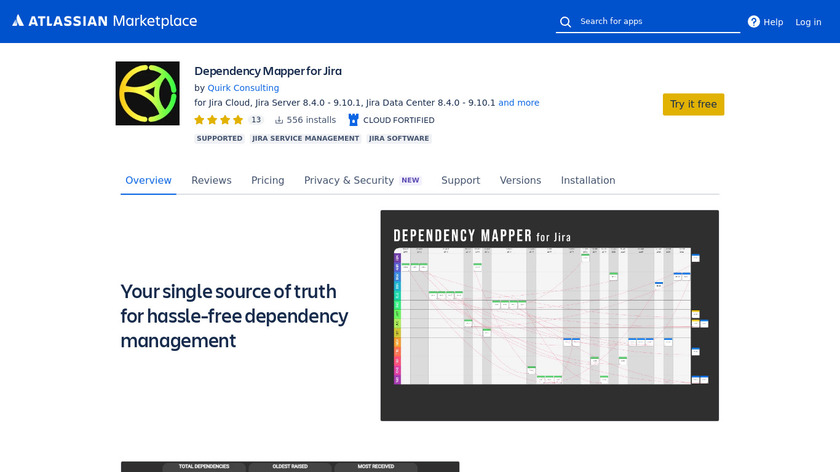Switch to the Reviews tab
Screen dimensions: 840x472
211,180
